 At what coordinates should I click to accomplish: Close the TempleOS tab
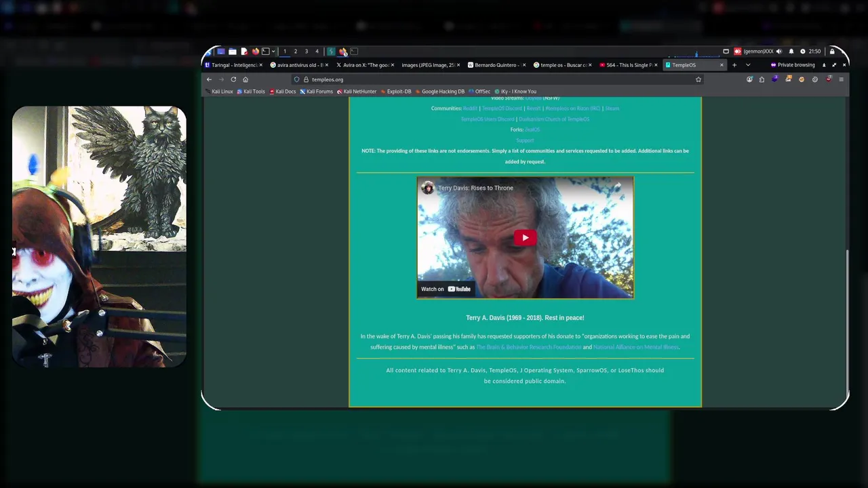tap(722, 65)
